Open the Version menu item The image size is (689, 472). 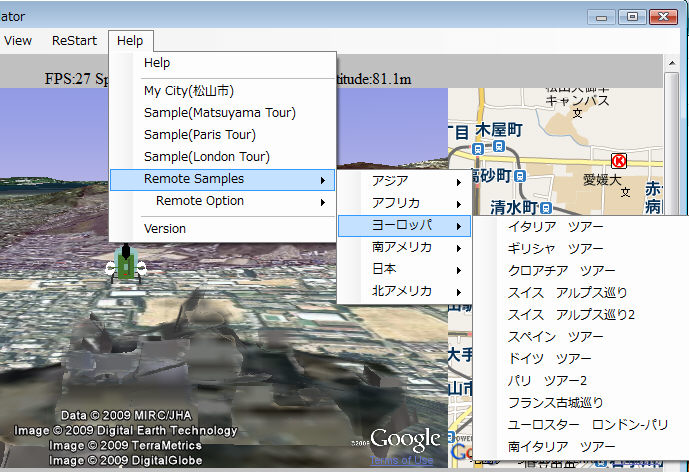(x=164, y=228)
